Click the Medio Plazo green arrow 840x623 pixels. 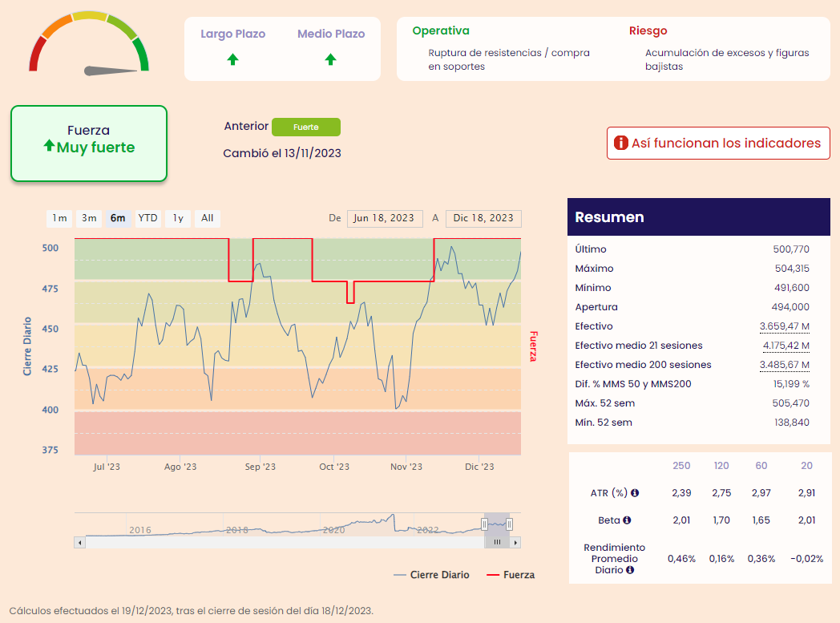pyautogui.click(x=330, y=59)
